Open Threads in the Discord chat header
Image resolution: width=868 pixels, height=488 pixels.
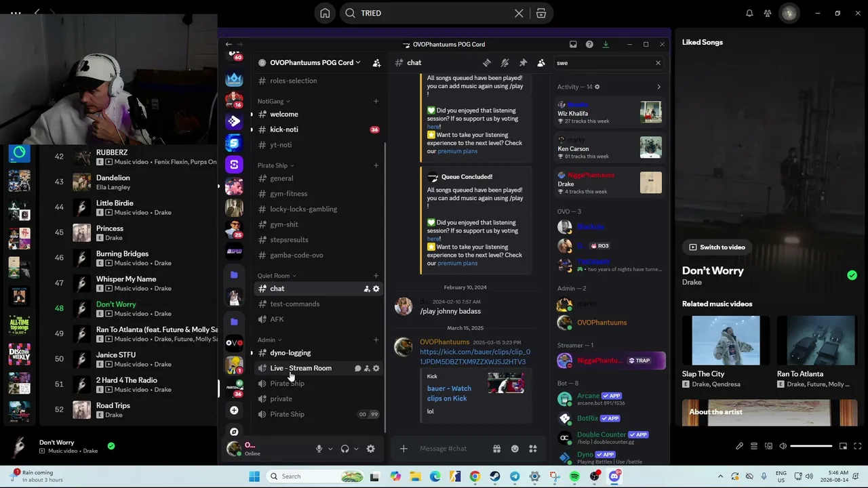click(x=487, y=63)
